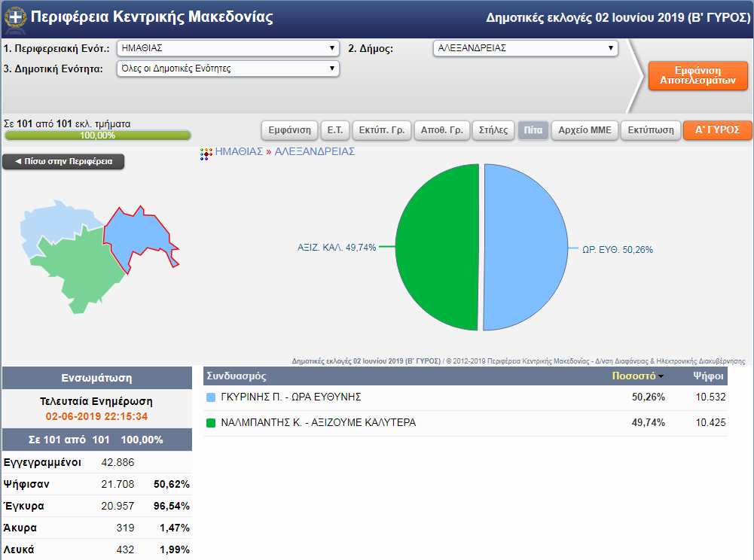Screen dimensions: 754x560
Task: Click Πίσω στην Περιφέρεια button
Action: coord(63,162)
